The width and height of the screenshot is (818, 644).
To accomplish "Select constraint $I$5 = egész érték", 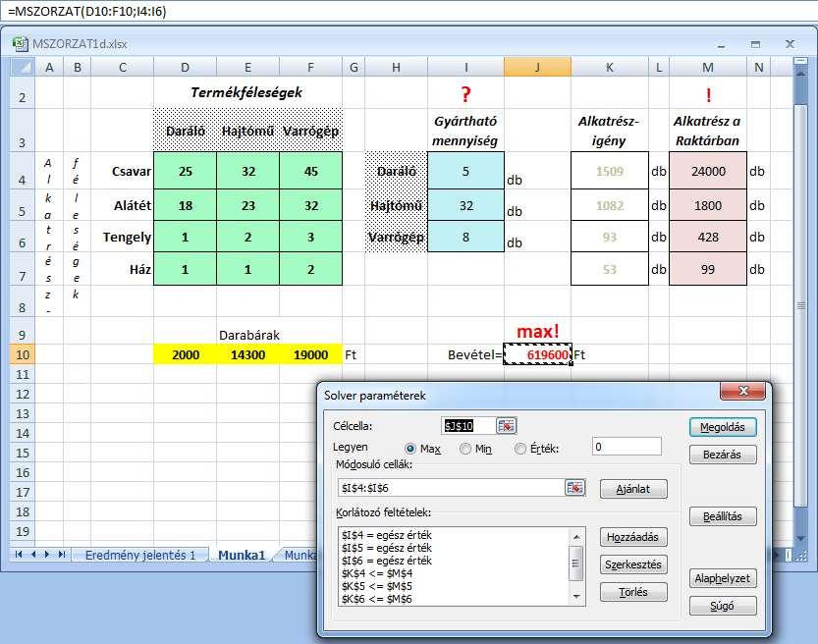I will [x=387, y=548].
